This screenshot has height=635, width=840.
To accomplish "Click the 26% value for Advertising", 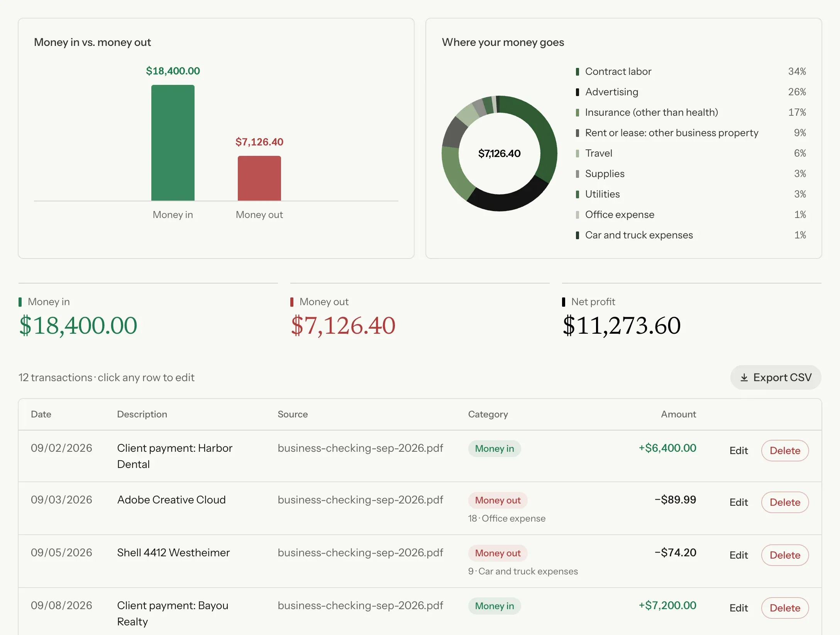I will pyautogui.click(x=797, y=92).
